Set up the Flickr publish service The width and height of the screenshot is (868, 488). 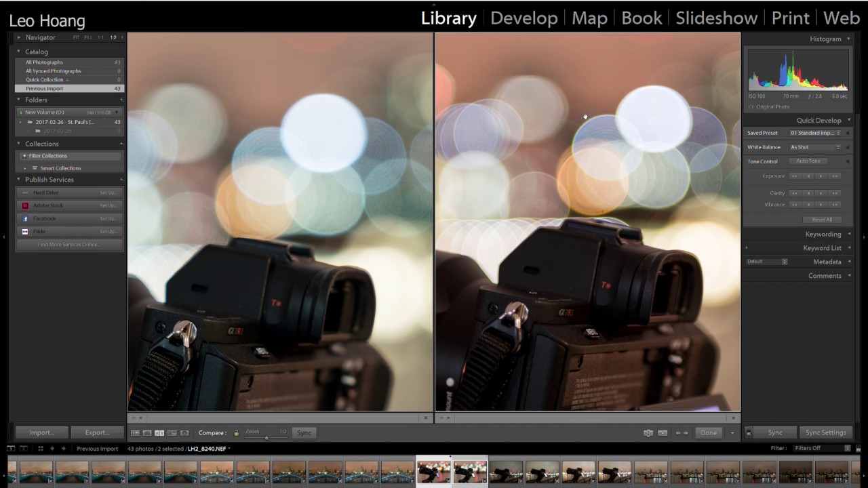[x=108, y=232]
